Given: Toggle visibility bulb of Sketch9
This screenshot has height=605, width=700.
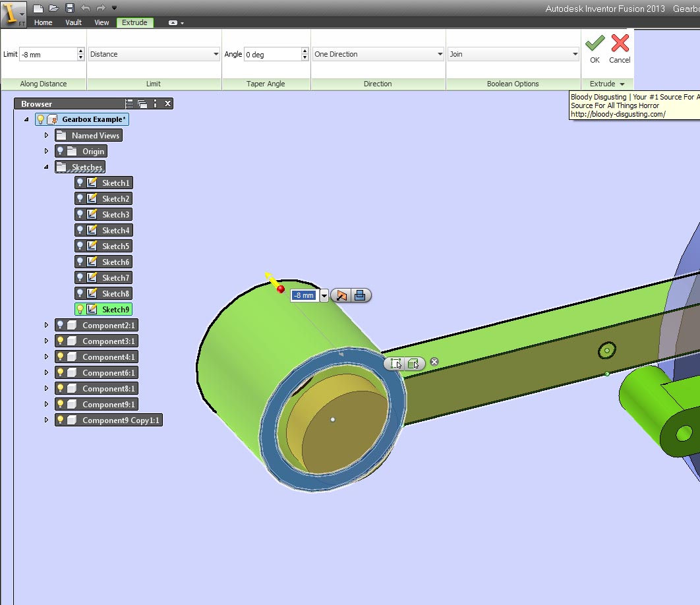Looking at the screenshot, I should pyautogui.click(x=80, y=309).
